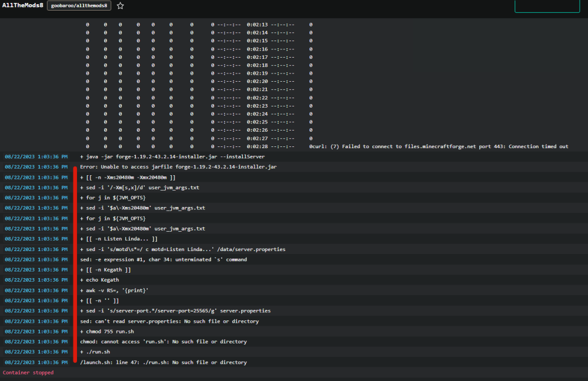Select the 'java -jar forge-1.19.2-43.2.14-installer.jar' log line
This screenshot has width=588, height=381.
coord(172,157)
